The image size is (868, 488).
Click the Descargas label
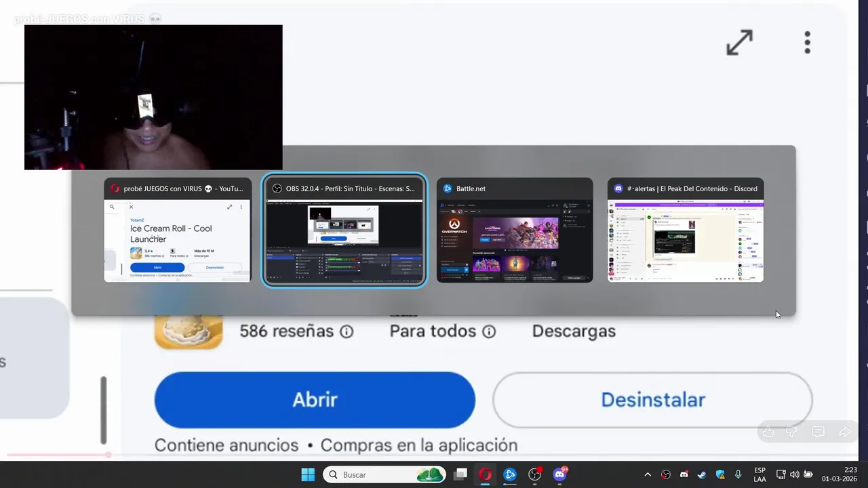tap(574, 331)
